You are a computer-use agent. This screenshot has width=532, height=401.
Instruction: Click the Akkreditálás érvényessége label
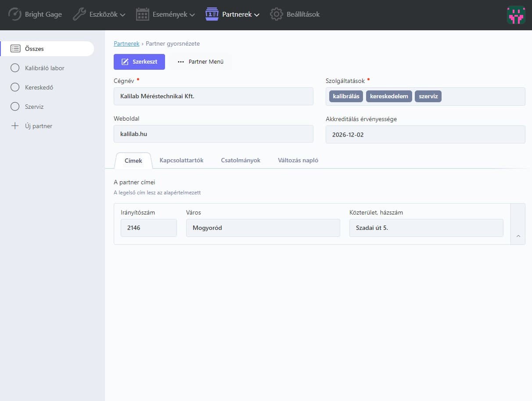[x=361, y=119]
